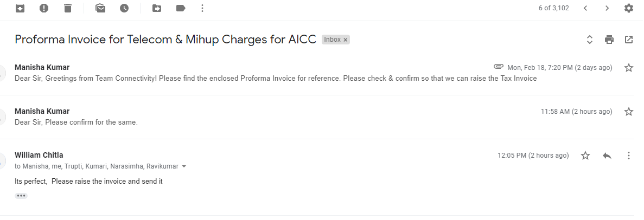Open Gmail settings gear
The image size is (644, 220).
coord(629,8)
